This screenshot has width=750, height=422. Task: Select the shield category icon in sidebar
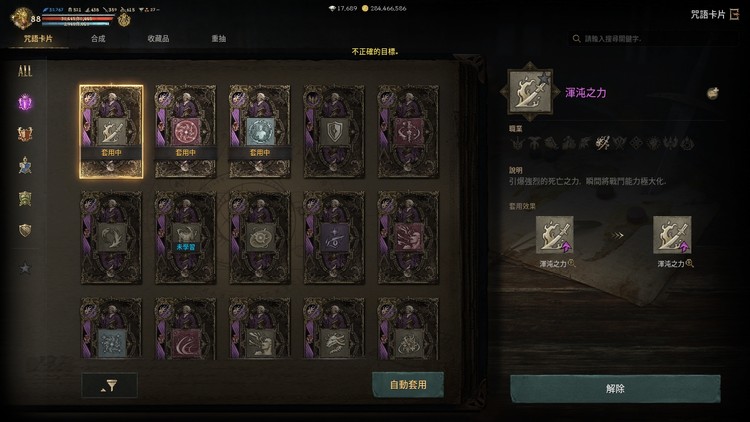pos(25,230)
